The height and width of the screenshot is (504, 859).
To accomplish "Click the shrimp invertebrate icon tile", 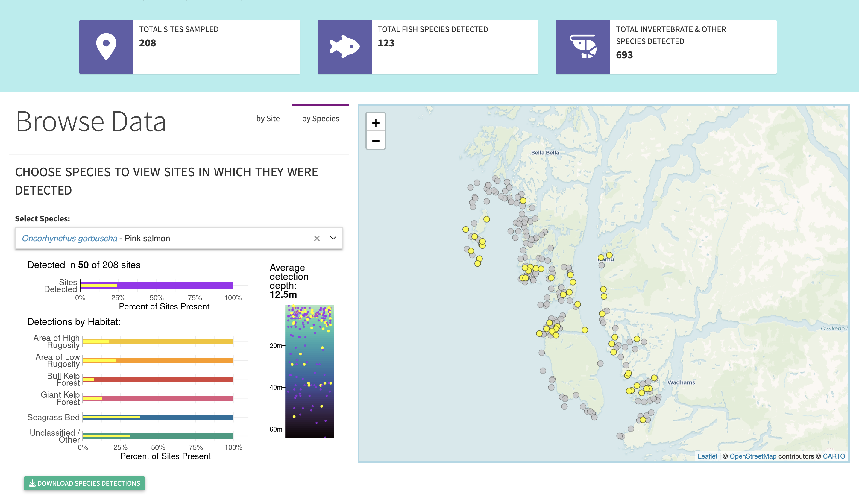I will click(x=582, y=47).
